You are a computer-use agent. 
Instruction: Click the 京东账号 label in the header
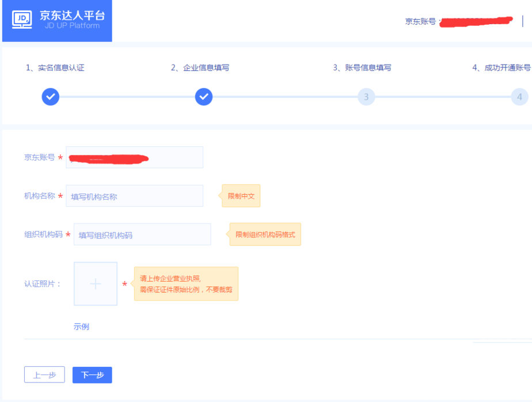coord(420,21)
